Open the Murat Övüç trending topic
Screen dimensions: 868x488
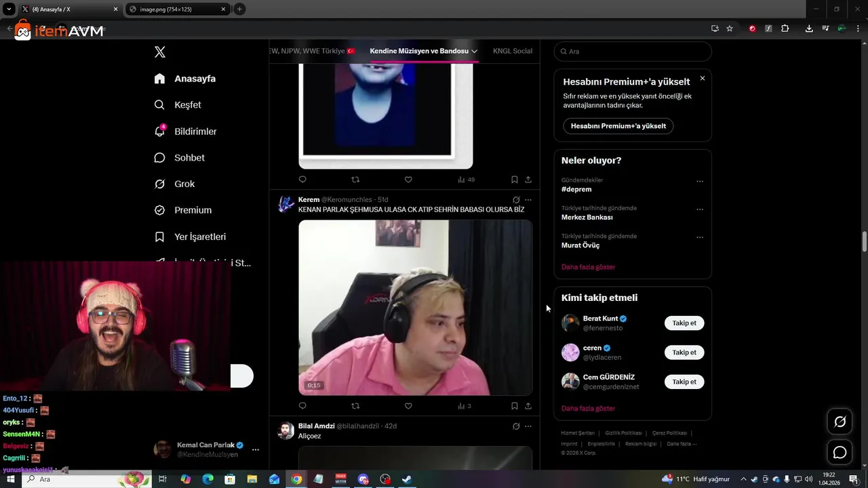[x=580, y=245]
